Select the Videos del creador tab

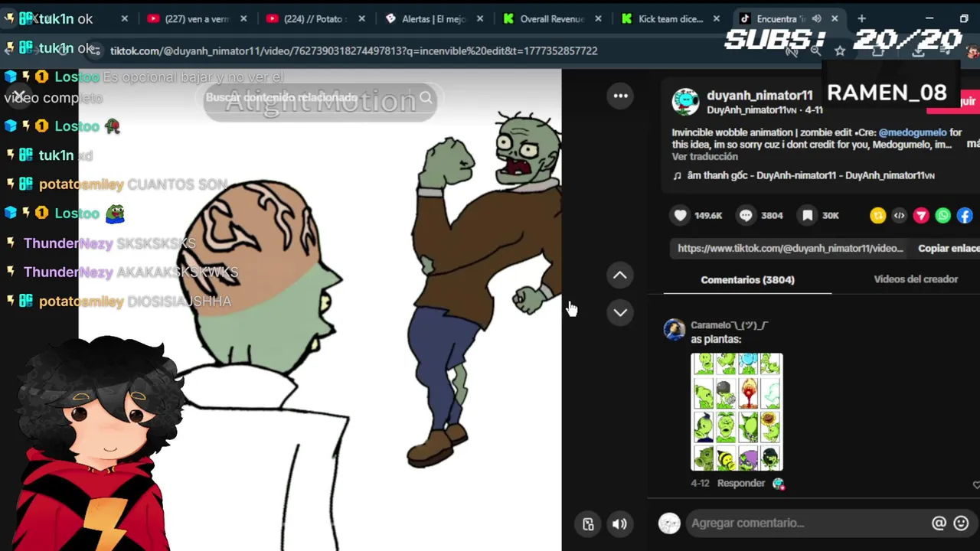click(916, 279)
